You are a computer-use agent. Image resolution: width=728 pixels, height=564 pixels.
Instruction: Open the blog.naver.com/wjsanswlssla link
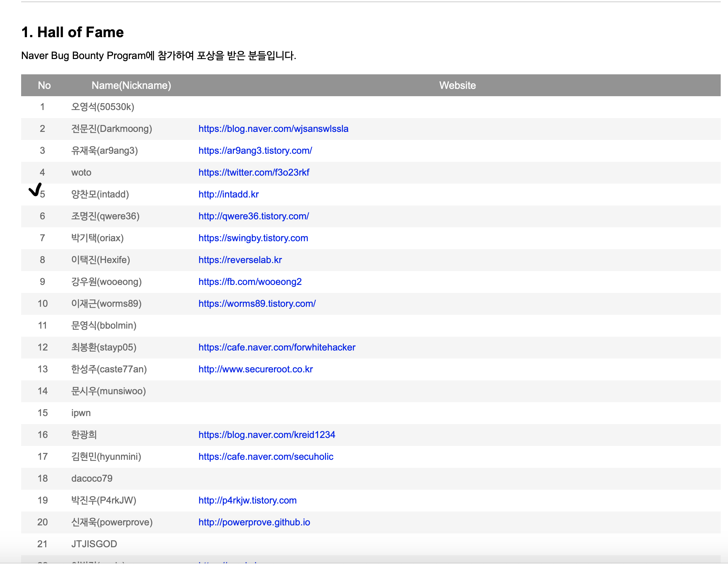point(273,129)
